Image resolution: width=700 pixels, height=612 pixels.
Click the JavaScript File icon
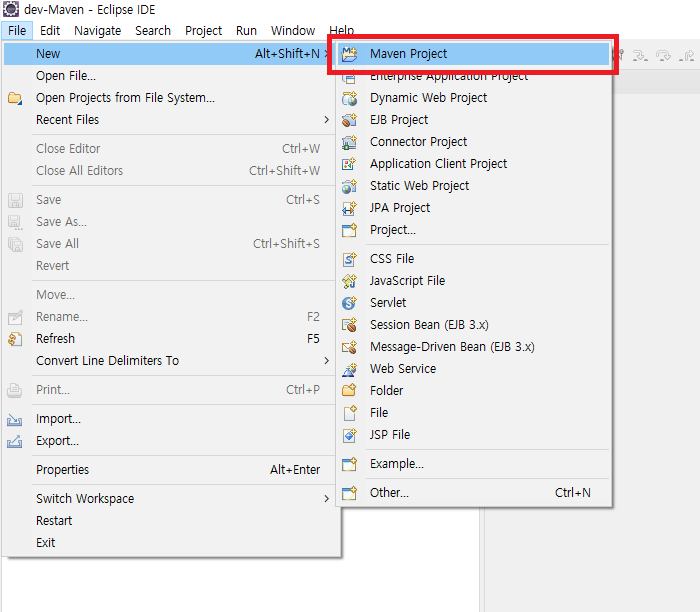coord(349,281)
